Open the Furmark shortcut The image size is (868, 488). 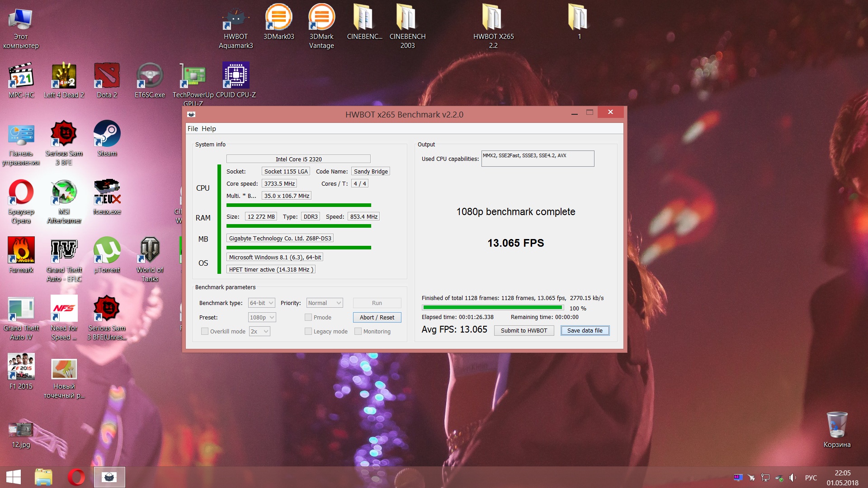tap(21, 255)
